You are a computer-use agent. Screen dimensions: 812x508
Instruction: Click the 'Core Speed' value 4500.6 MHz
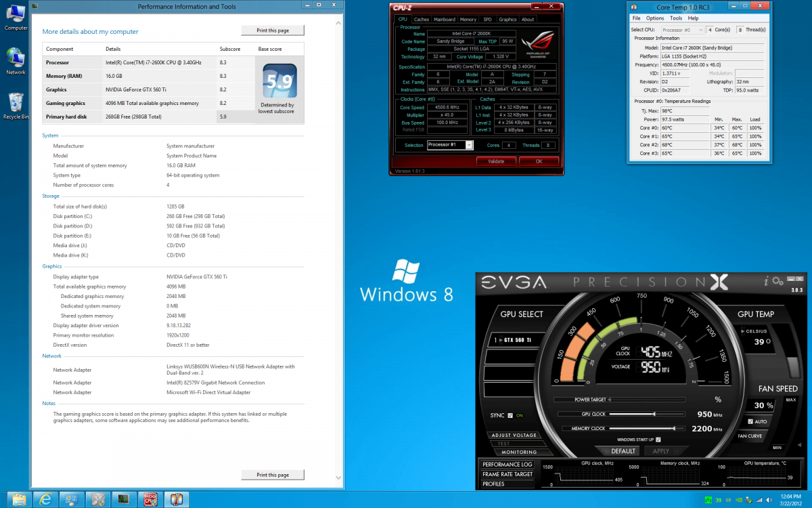(449, 107)
